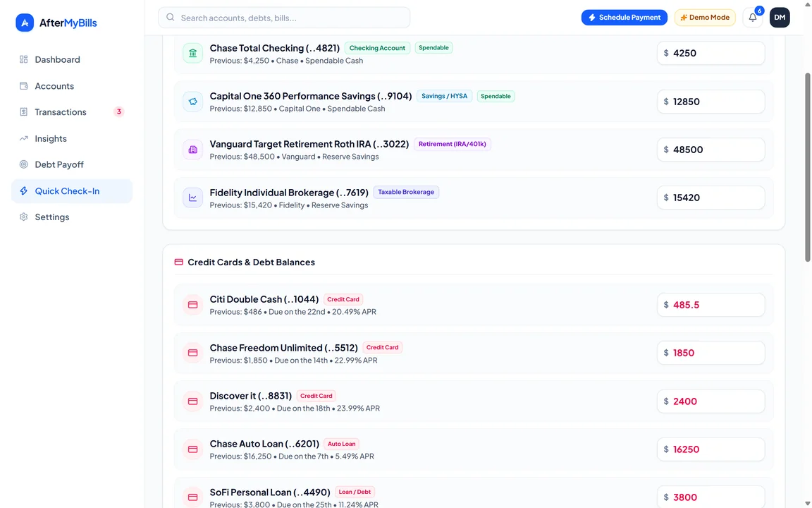This screenshot has height=508, width=812.
Task: Click the Accounts wallet icon in sidebar
Action: [24, 86]
